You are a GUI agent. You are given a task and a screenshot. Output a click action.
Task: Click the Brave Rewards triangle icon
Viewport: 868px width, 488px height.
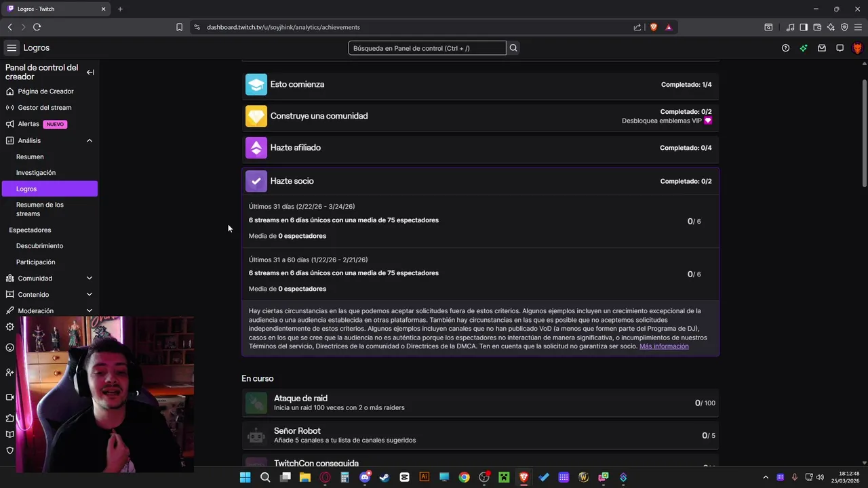669,27
